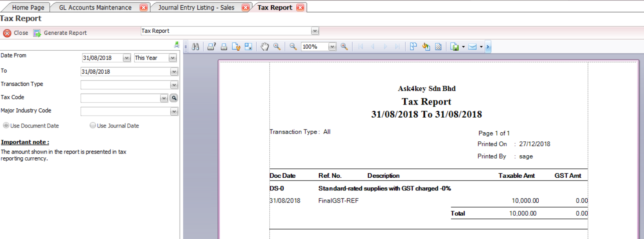Go to previous page of report
The image size is (644, 239).
coord(373,47)
